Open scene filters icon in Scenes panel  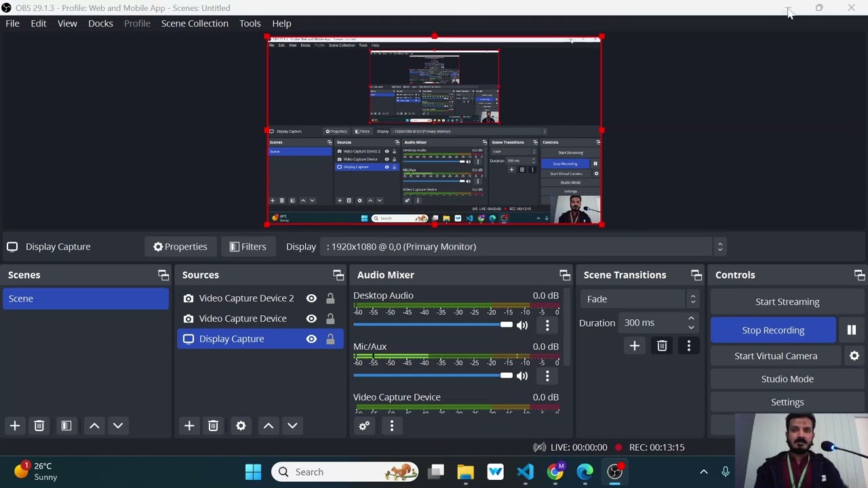(x=66, y=426)
